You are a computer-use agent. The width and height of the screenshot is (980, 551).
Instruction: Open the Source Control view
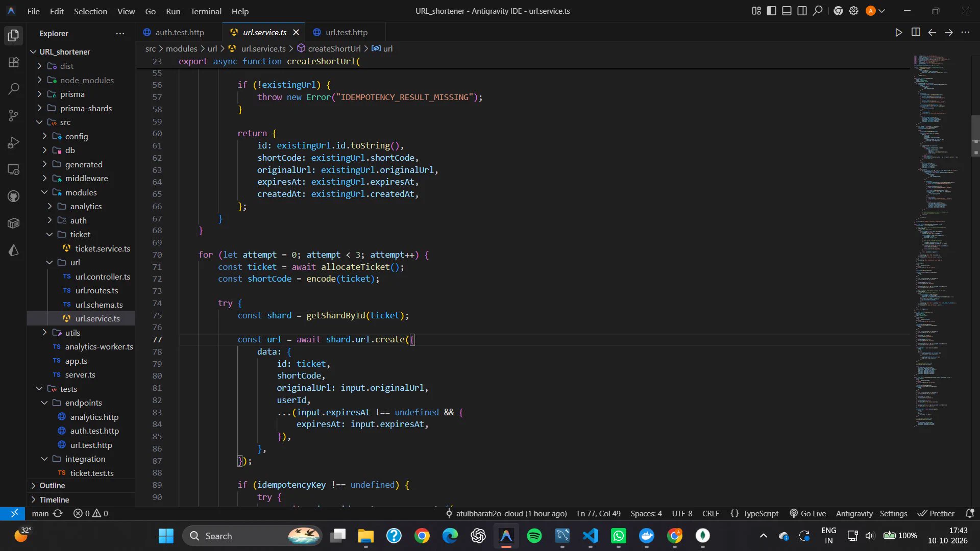pos(14,116)
